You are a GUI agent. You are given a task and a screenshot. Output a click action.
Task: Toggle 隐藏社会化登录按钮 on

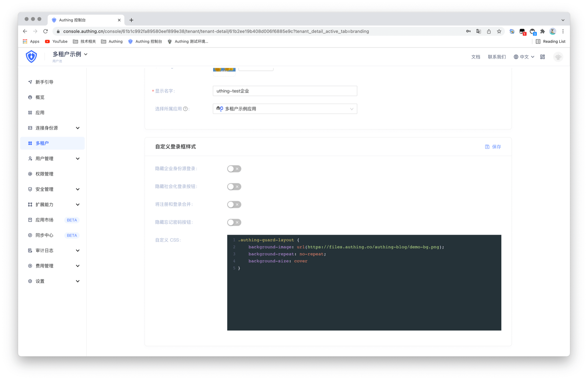click(234, 186)
